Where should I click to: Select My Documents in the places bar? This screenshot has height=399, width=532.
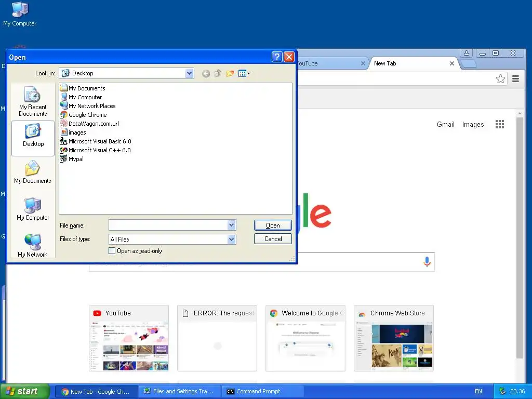pyautogui.click(x=33, y=172)
